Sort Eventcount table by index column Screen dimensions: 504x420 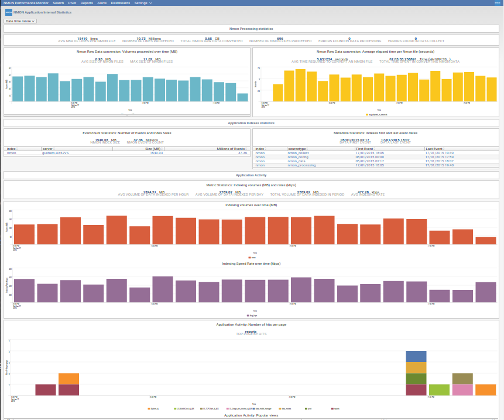click(x=12, y=149)
